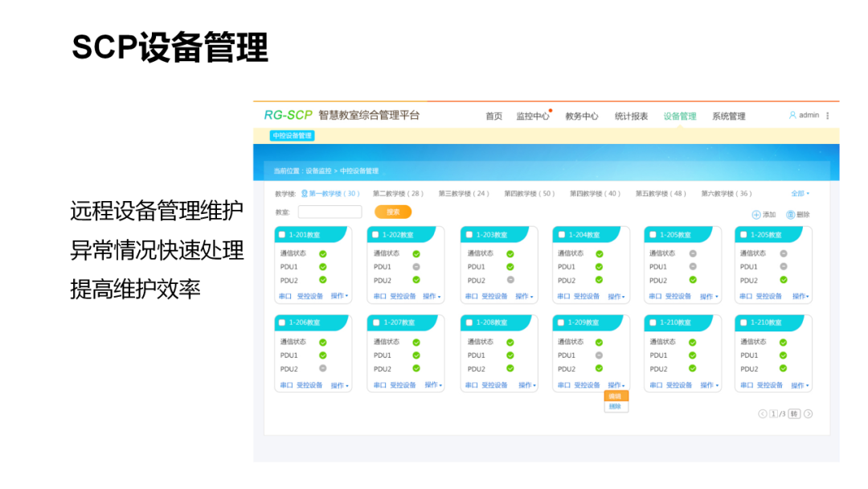
Task: Tick the 1-207教室 checkbox
Action: (x=376, y=323)
